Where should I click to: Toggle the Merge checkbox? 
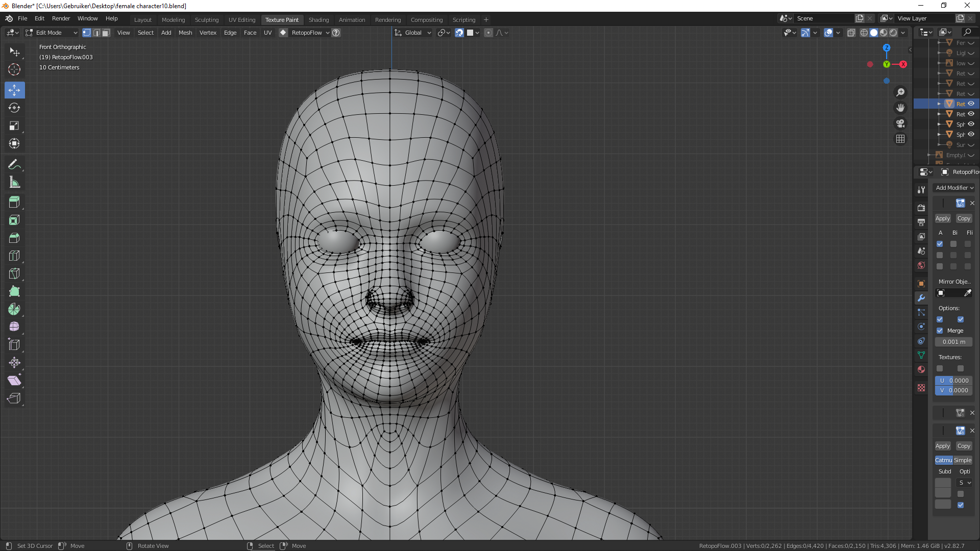[940, 331]
